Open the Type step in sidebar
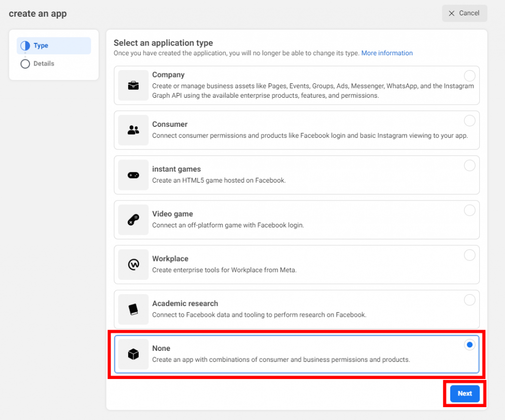This screenshot has width=505, height=420. [41, 46]
